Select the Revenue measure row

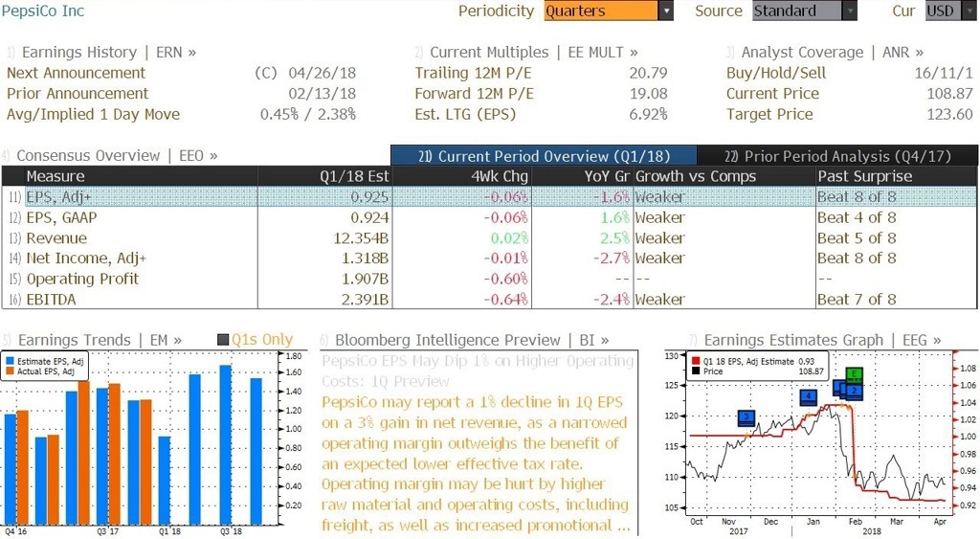(489, 238)
